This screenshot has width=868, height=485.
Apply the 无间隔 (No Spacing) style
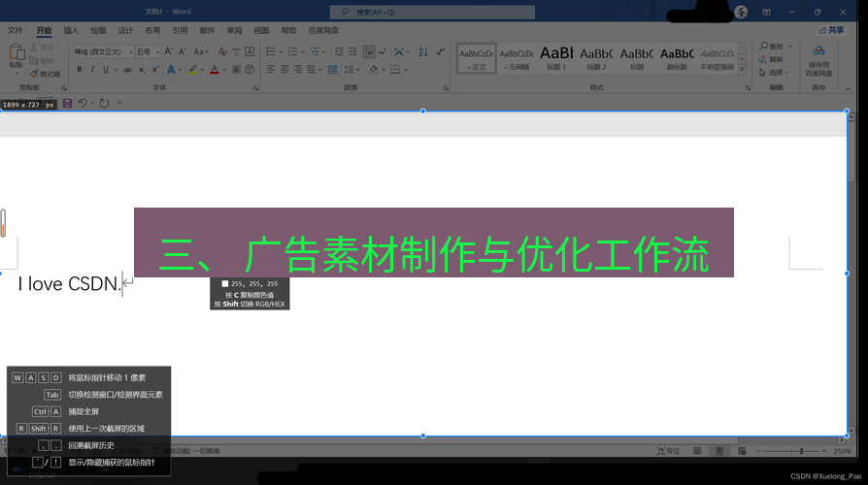click(516, 58)
